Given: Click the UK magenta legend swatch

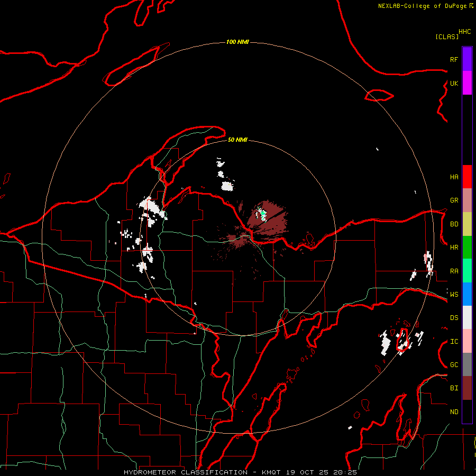Looking at the screenshot, I should (467, 83).
